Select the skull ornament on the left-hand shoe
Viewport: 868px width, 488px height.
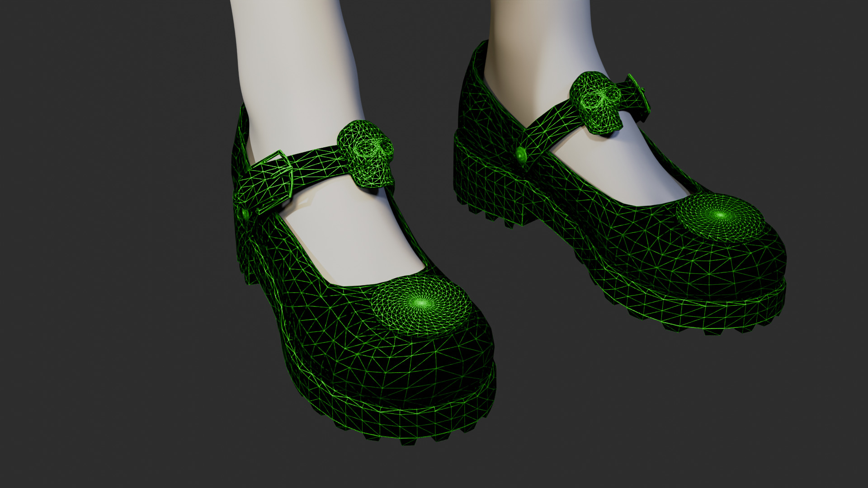click(366, 154)
